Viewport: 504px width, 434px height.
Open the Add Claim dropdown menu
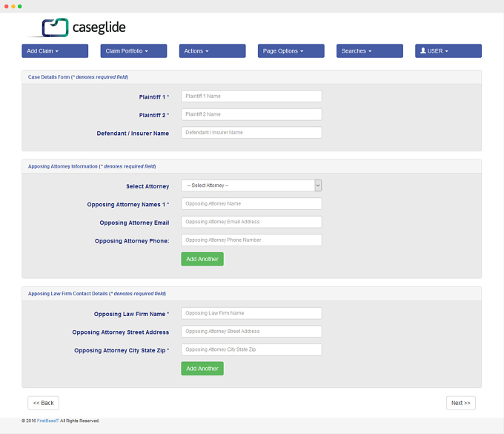[55, 51]
